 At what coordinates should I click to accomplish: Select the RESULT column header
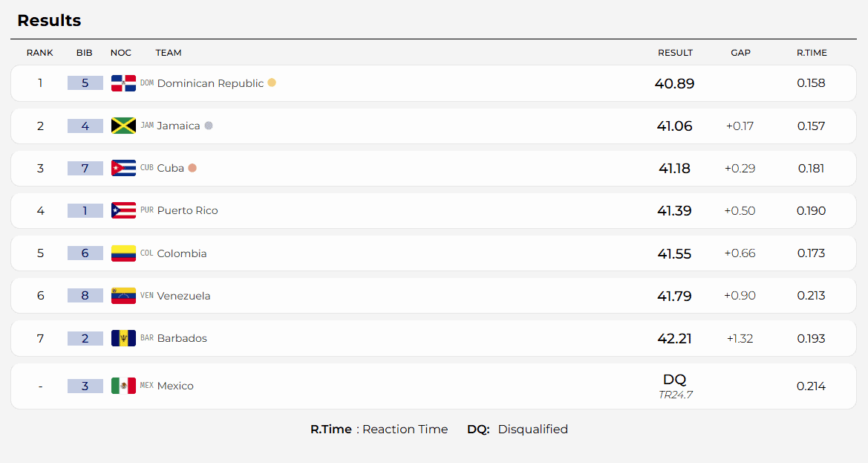(x=676, y=53)
